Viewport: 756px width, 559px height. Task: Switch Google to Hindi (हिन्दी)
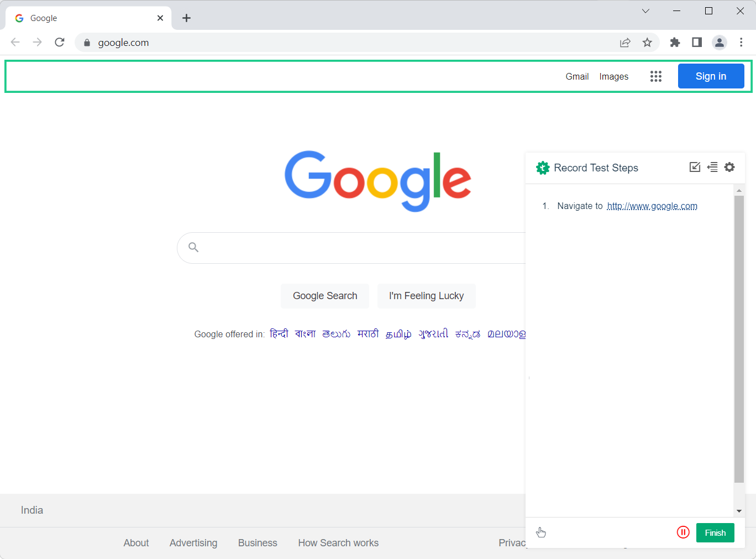(279, 333)
